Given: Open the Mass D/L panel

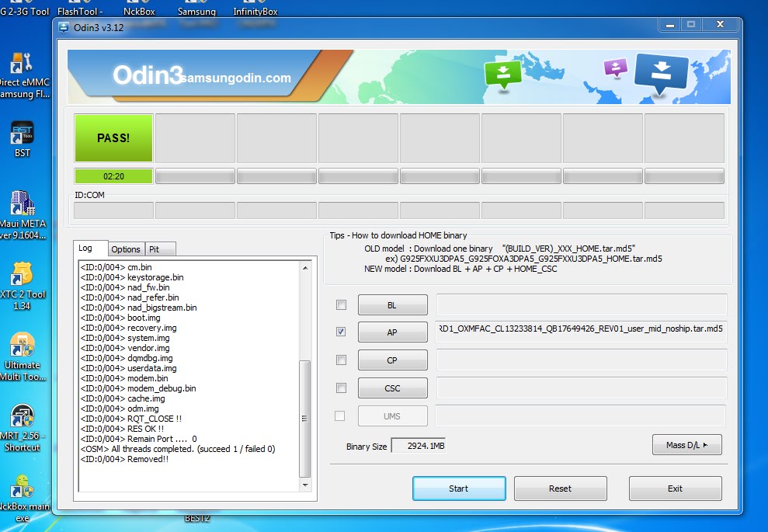Looking at the screenshot, I should click(x=686, y=444).
